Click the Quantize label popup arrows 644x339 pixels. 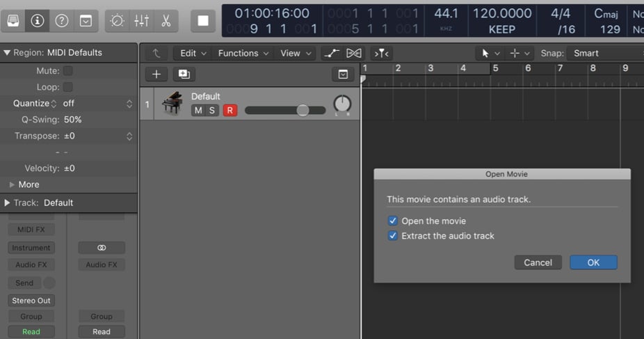point(54,104)
